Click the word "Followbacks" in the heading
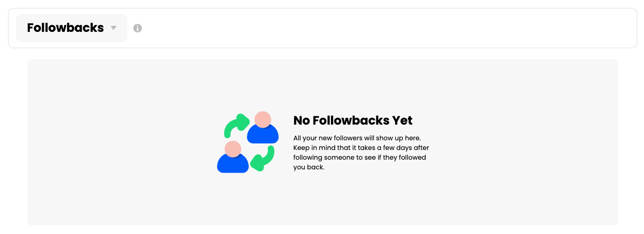 (x=351, y=120)
